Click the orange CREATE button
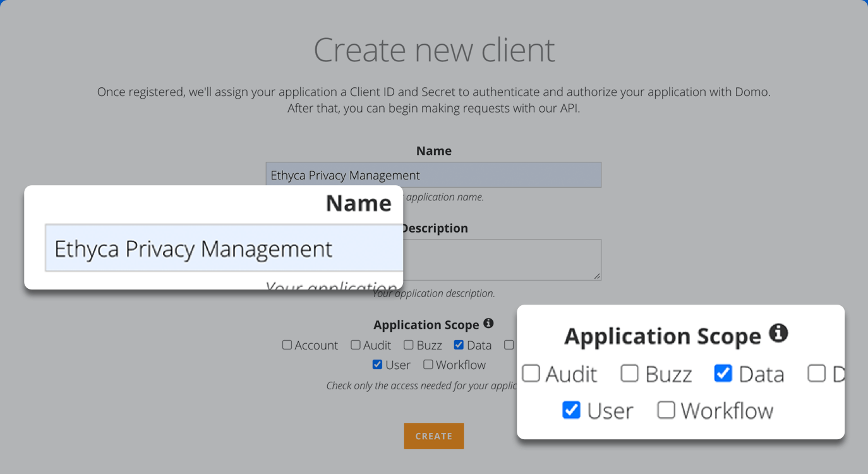 (x=434, y=436)
